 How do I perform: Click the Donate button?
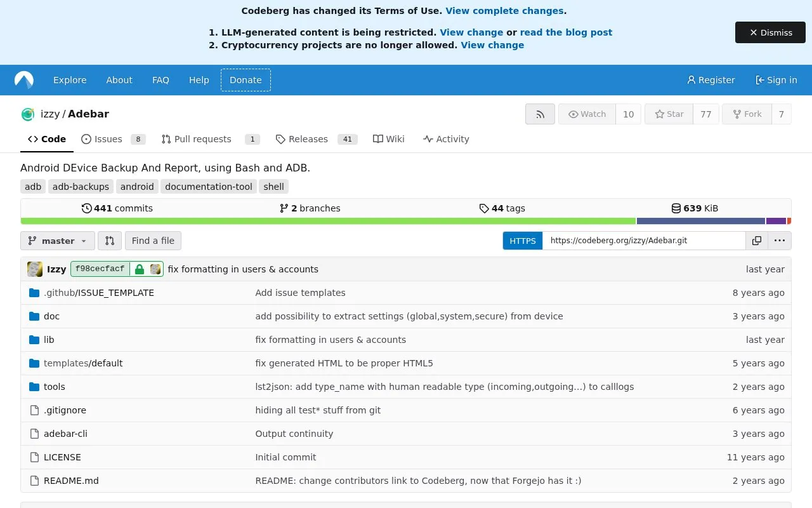click(x=246, y=80)
